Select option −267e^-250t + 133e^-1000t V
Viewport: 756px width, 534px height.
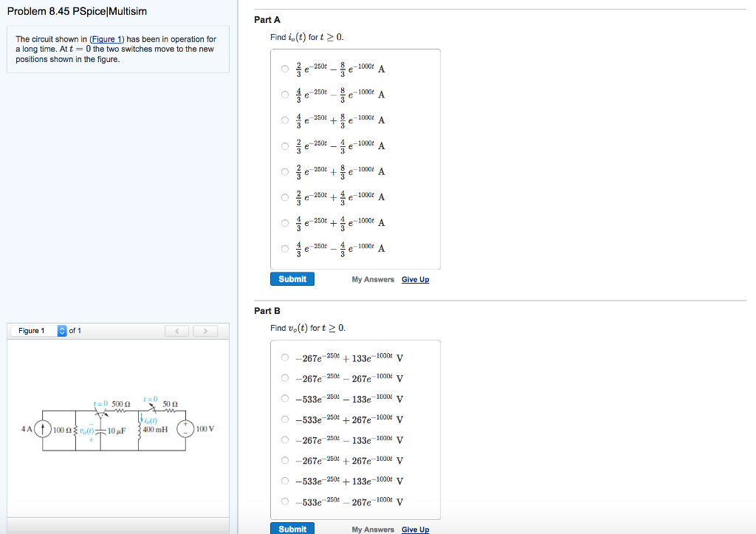[285, 357]
